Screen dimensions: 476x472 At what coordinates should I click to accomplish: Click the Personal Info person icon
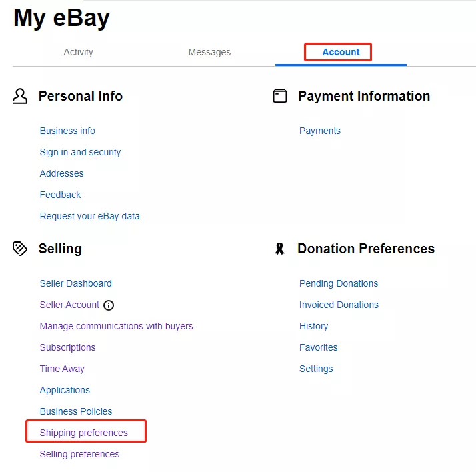(x=20, y=97)
